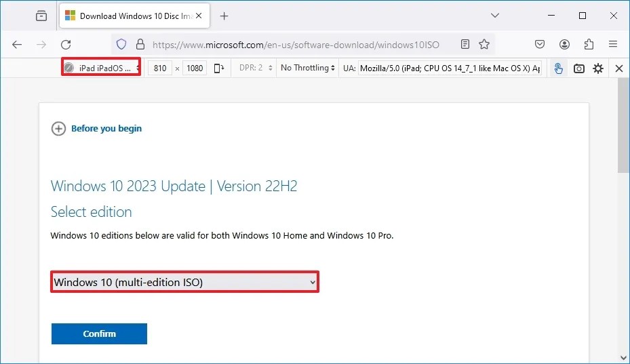Image resolution: width=630 pixels, height=364 pixels.
Task: Open a new tab with plus button
Action: (x=224, y=16)
